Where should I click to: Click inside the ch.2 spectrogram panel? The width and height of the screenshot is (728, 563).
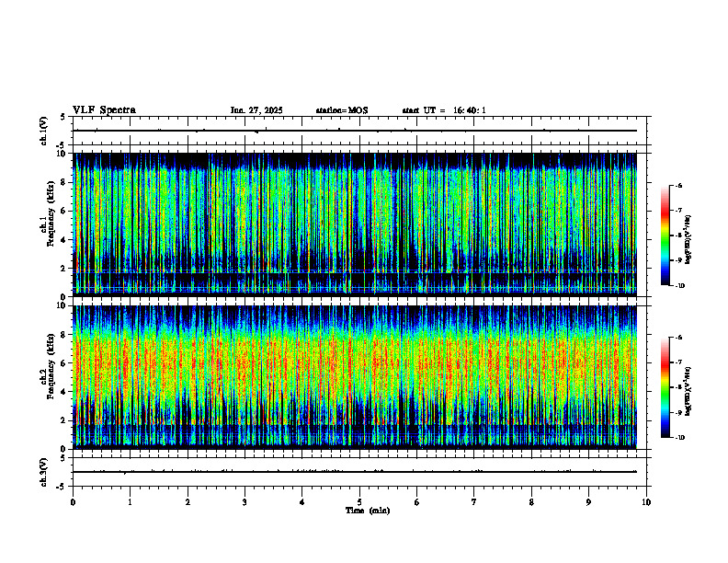[x=355, y=377]
